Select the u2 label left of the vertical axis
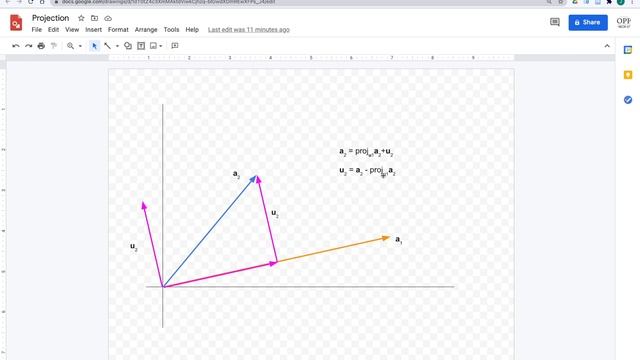Image resolution: width=640 pixels, height=360 pixels. [x=134, y=247]
